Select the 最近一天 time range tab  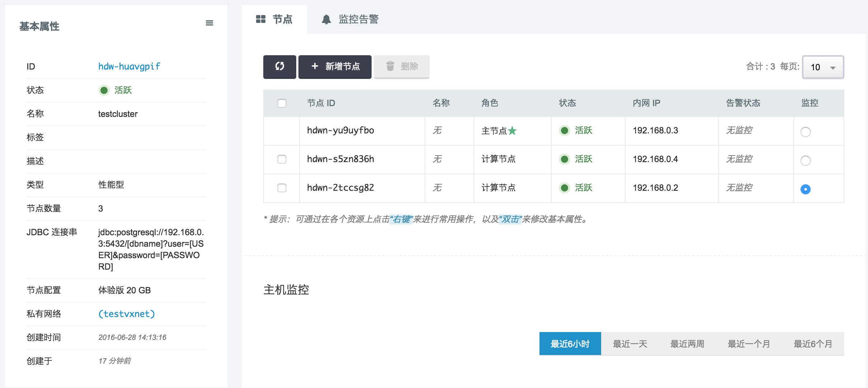point(630,344)
